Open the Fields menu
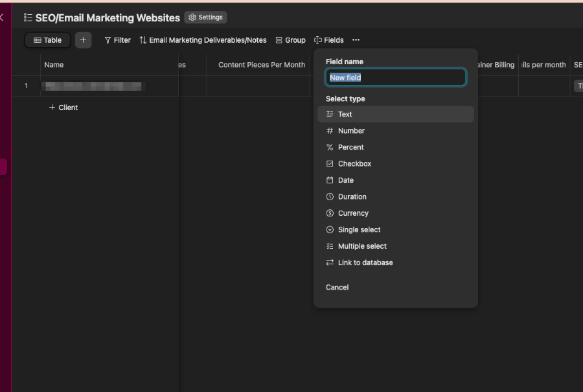The image size is (583, 392). coord(328,40)
